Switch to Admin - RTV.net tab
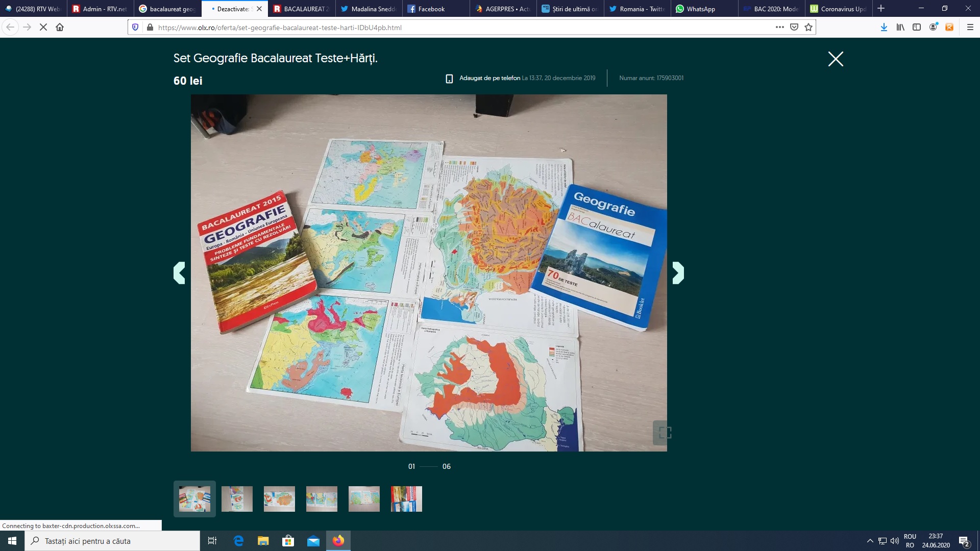The image size is (980, 551). [x=101, y=9]
